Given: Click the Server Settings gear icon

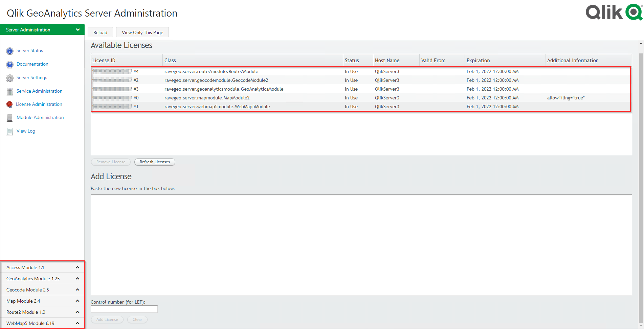Looking at the screenshot, I should click(10, 78).
